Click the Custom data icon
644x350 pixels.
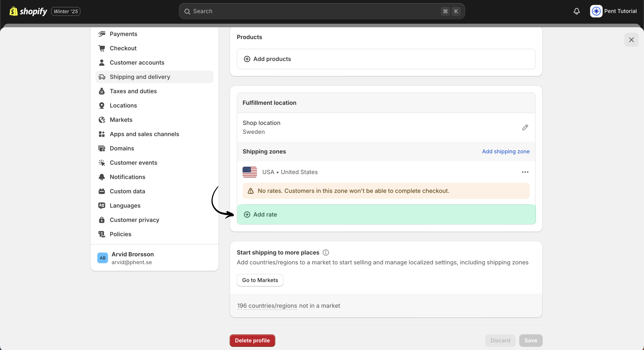point(102,191)
